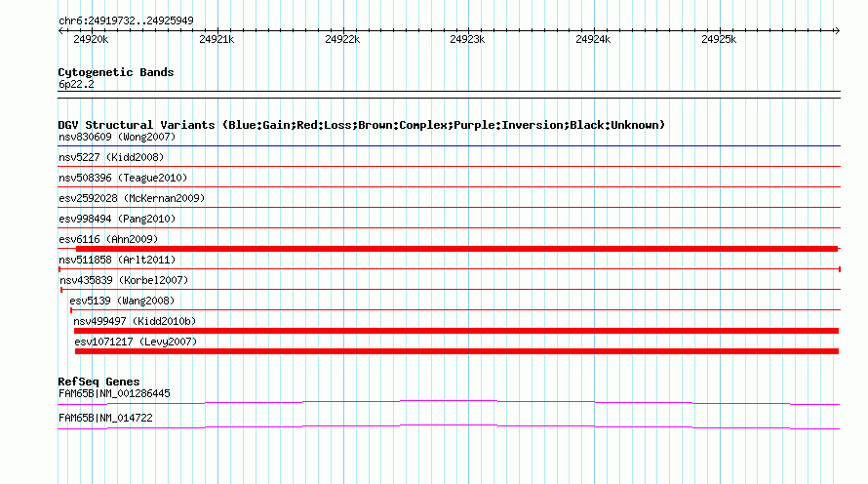868x484 pixels.
Task: Click variant label esv5139 (Wang2008)
Action: tap(122, 301)
